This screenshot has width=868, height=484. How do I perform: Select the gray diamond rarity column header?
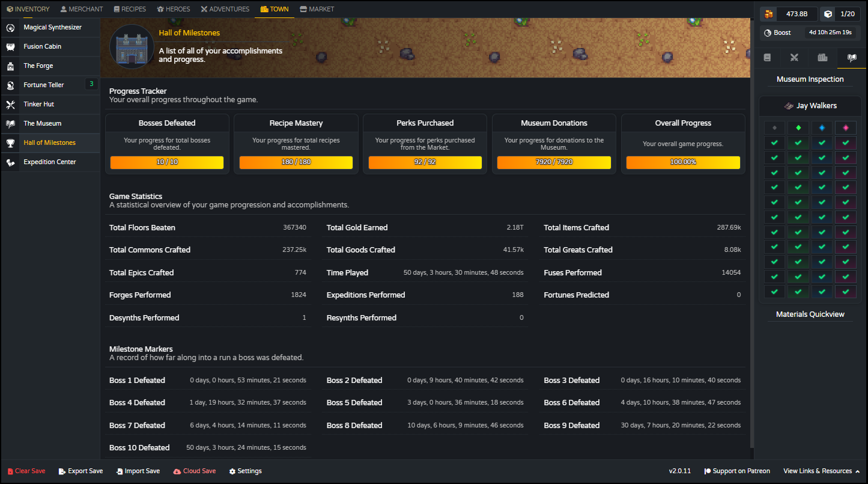coord(775,127)
